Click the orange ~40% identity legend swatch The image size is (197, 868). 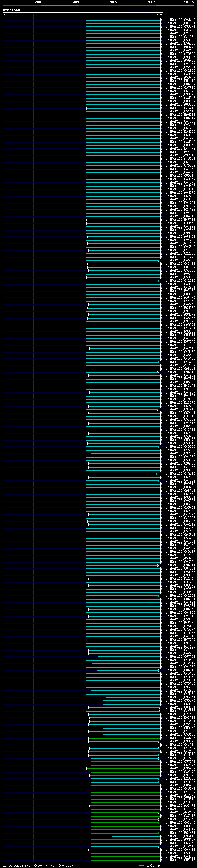coord(60,6)
